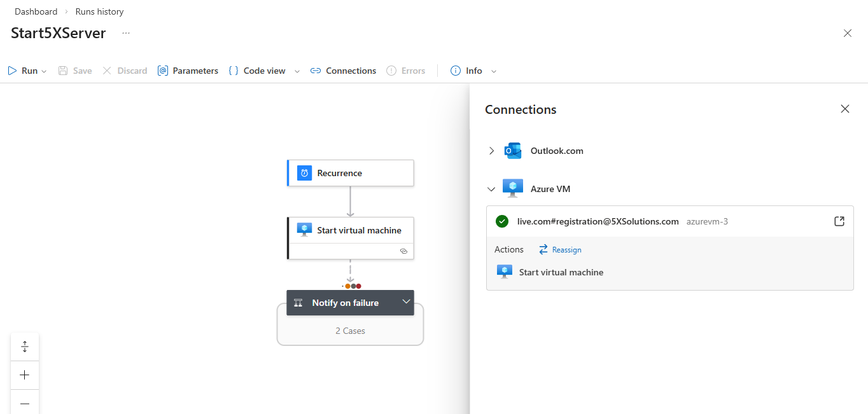Screen dimensions: 868x414
Task: Open the Run dropdown arrow
Action: (44, 71)
